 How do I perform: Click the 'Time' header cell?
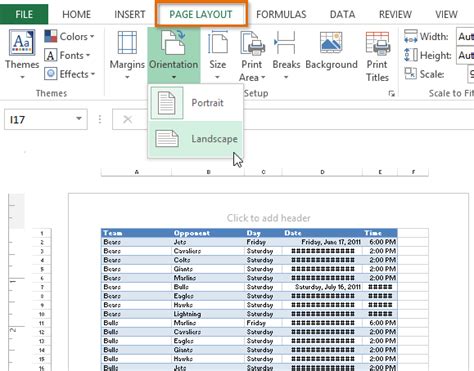(380, 233)
